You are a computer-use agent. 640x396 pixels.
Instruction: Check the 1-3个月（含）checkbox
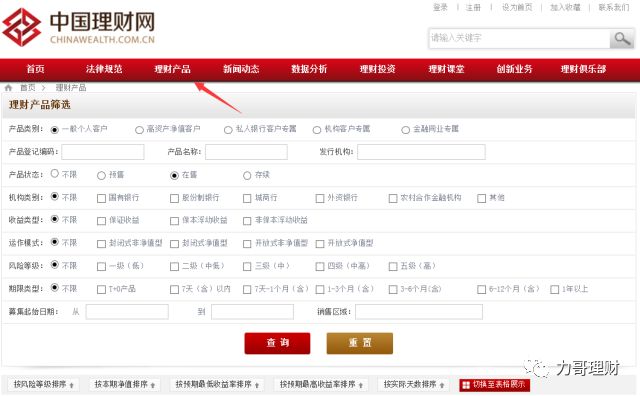[x=320, y=289]
